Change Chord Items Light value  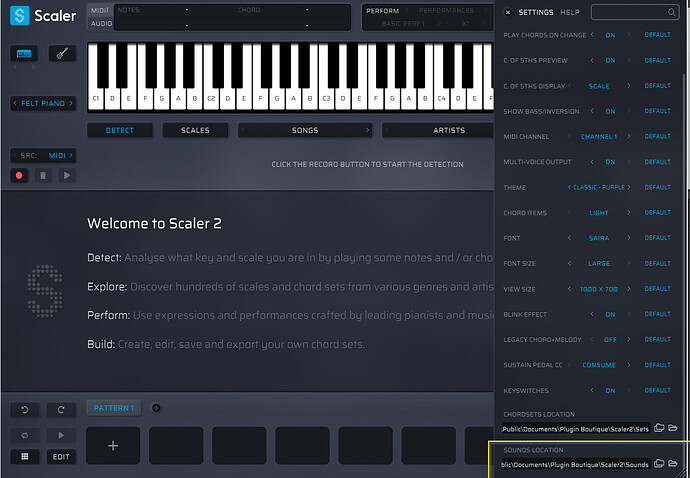pyautogui.click(x=599, y=213)
